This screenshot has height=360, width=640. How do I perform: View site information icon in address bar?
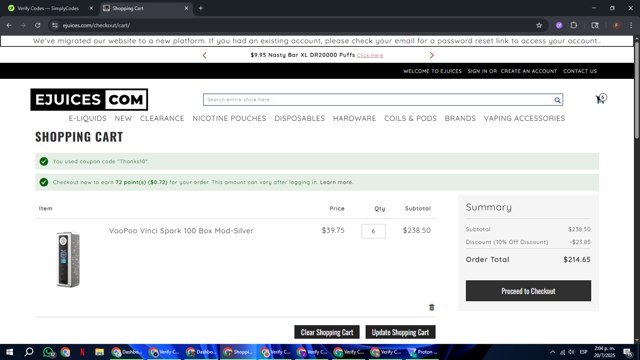click(x=55, y=25)
